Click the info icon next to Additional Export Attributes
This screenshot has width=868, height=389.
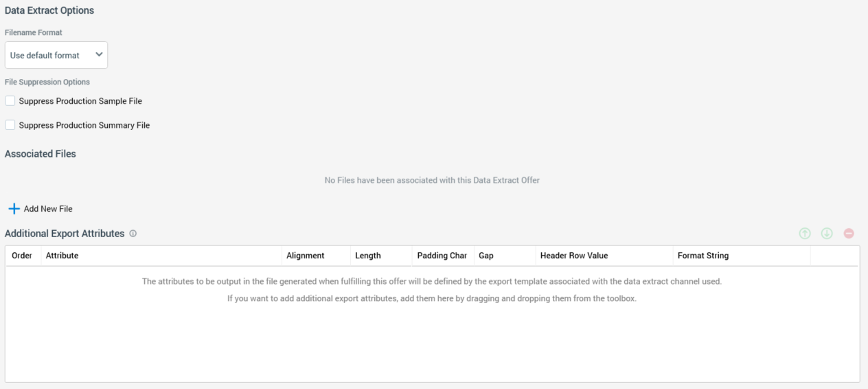133,234
